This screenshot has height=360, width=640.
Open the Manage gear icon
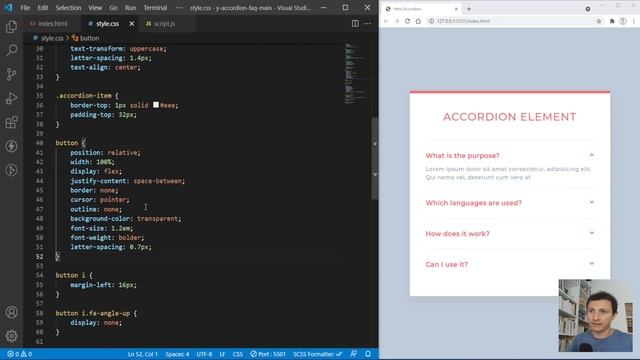pyautogui.click(x=11, y=336)
